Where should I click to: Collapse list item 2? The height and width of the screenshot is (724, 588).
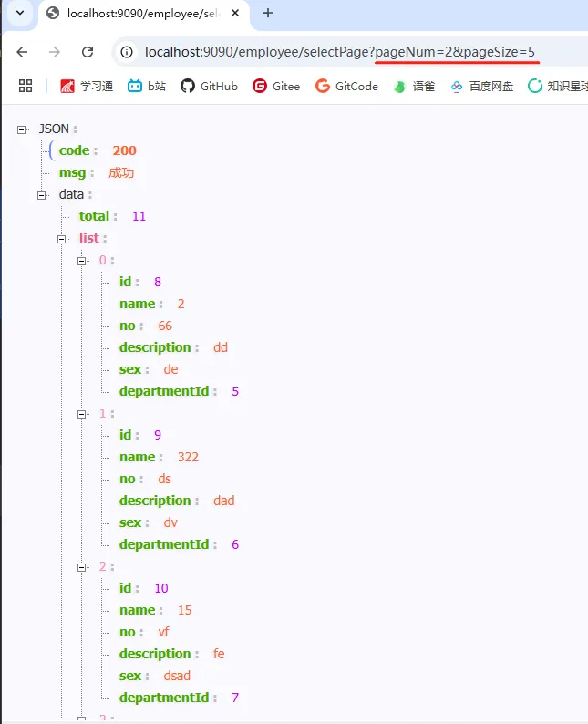point(82,567)
